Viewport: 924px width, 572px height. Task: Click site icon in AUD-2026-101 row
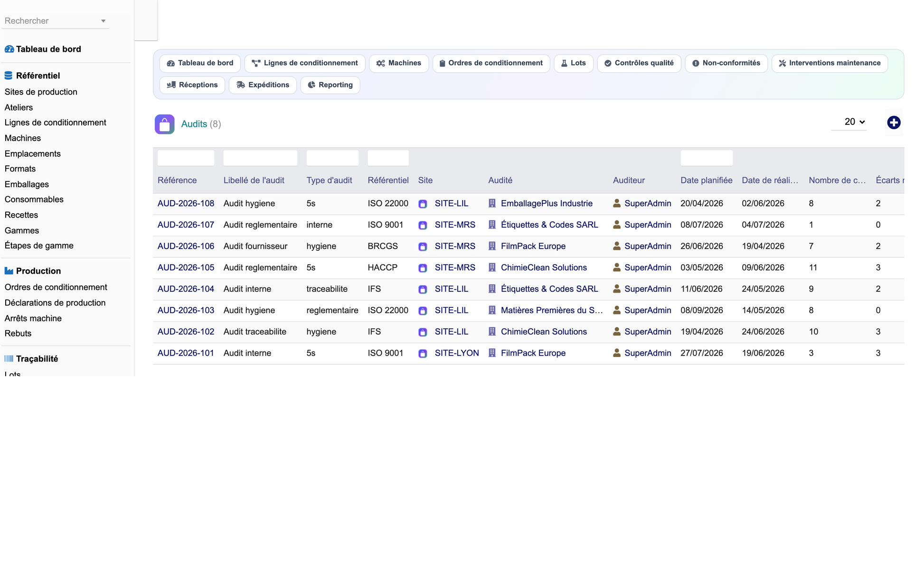pos(423,353)
